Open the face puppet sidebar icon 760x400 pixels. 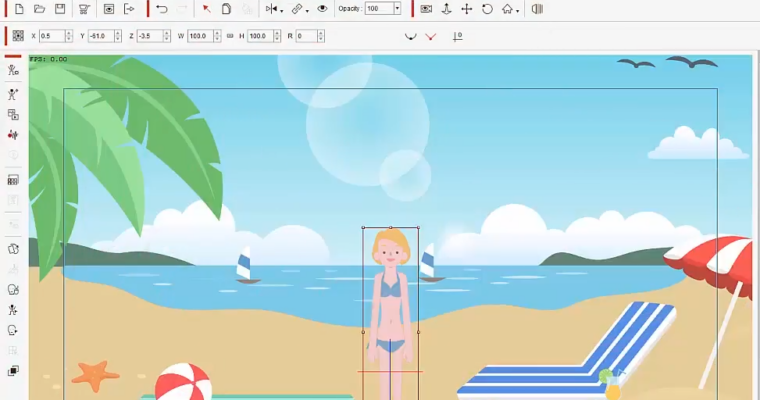tap(13, 289)
